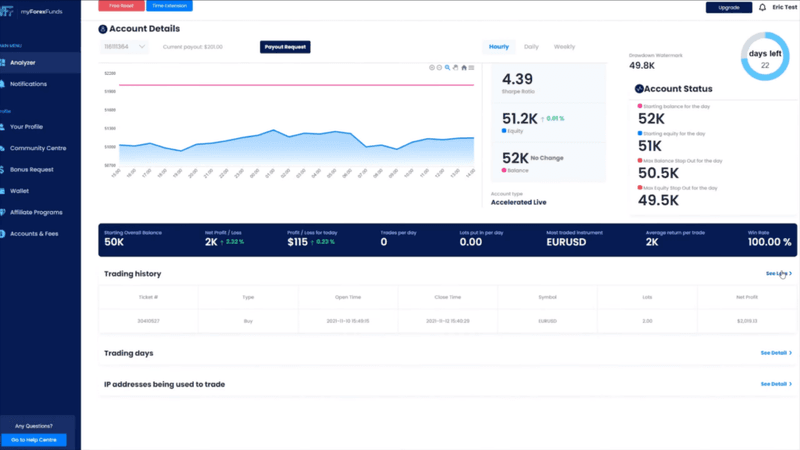
Task: Click the Current payout $201.00 text
Action: pos(193,47)
